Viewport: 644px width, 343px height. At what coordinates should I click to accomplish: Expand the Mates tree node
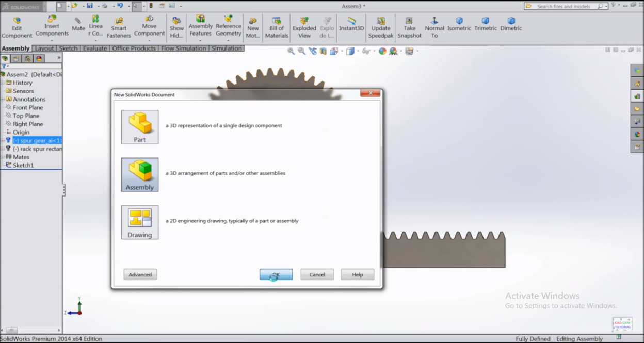[3, 157]
